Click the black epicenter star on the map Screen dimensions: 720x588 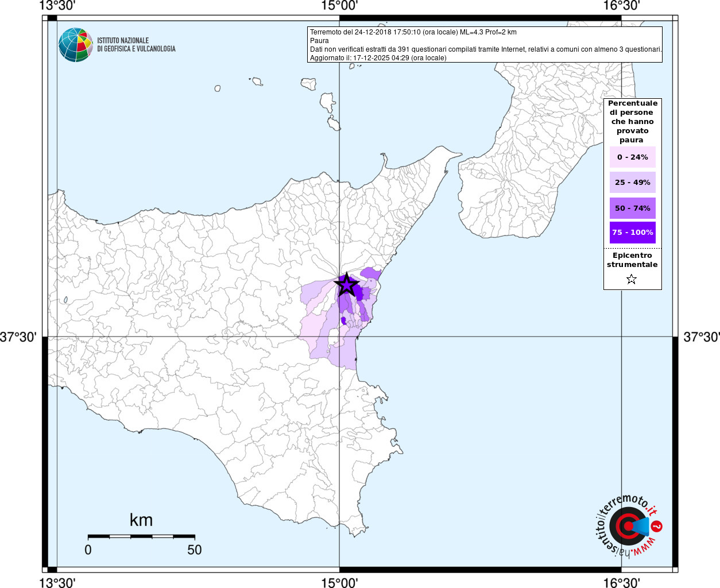coord(347,285)
